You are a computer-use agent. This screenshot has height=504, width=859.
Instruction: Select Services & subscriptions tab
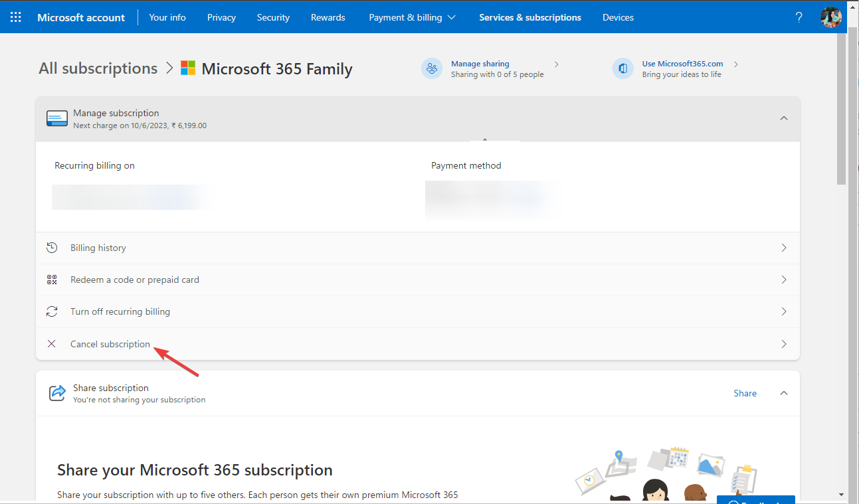coord(530,17)
